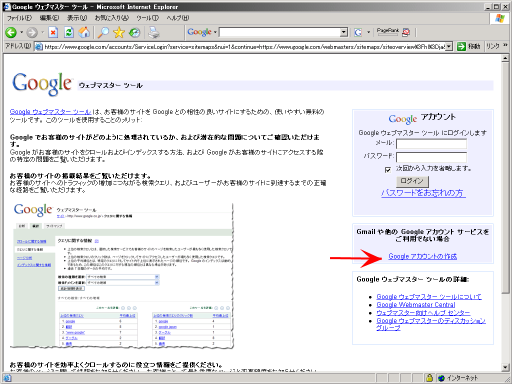Click the Print icon in toolbar
This screenshot has height=384, width=512.
tap(154, 32)
